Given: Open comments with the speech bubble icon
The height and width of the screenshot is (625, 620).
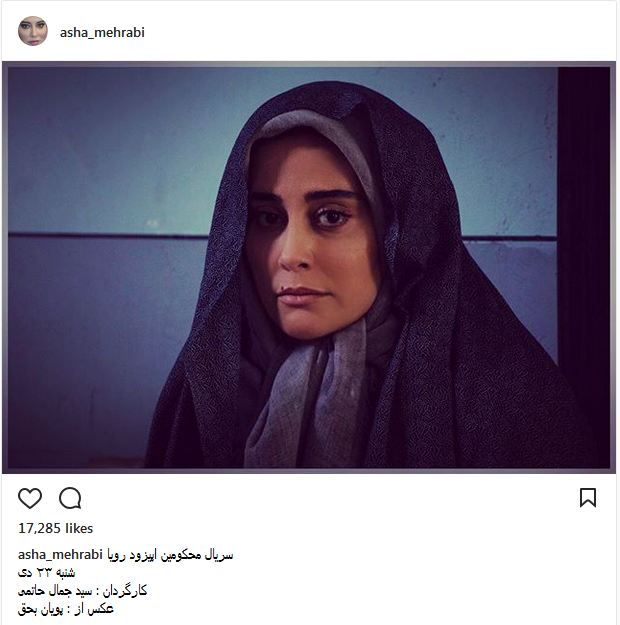Looking at the screenshot, I should pyautogui.click(x=70, y=498).
